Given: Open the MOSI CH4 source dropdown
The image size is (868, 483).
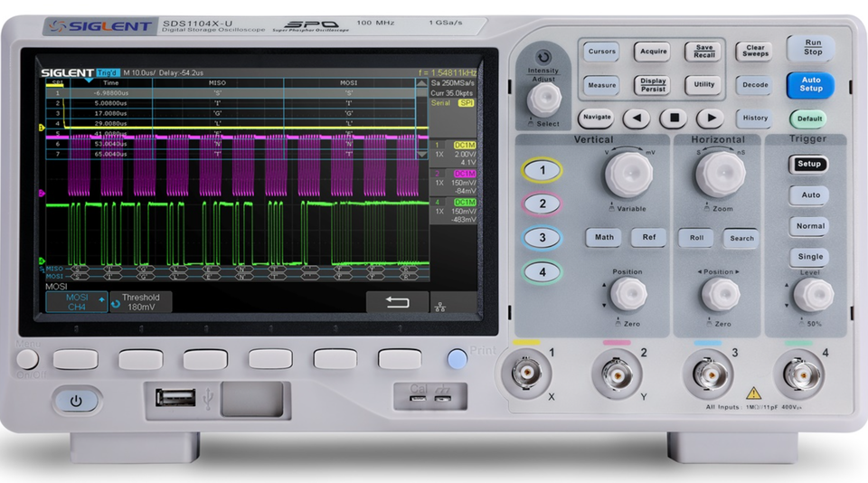Looking at the screenshot, I should [x=76, y=302].
